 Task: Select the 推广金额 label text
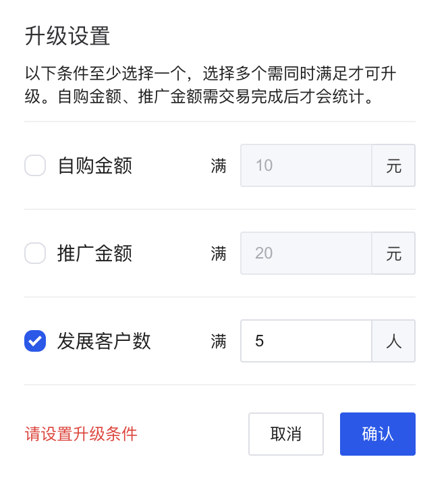(95, 253)
